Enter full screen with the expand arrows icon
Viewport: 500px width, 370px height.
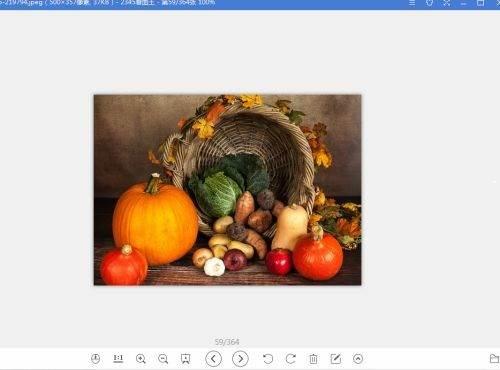(447, 3)
